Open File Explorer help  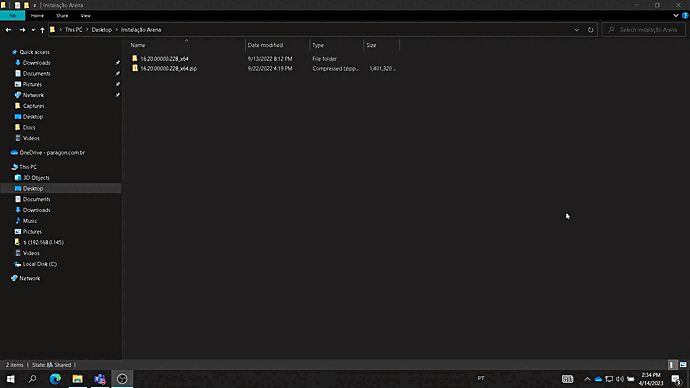(685, 15)
